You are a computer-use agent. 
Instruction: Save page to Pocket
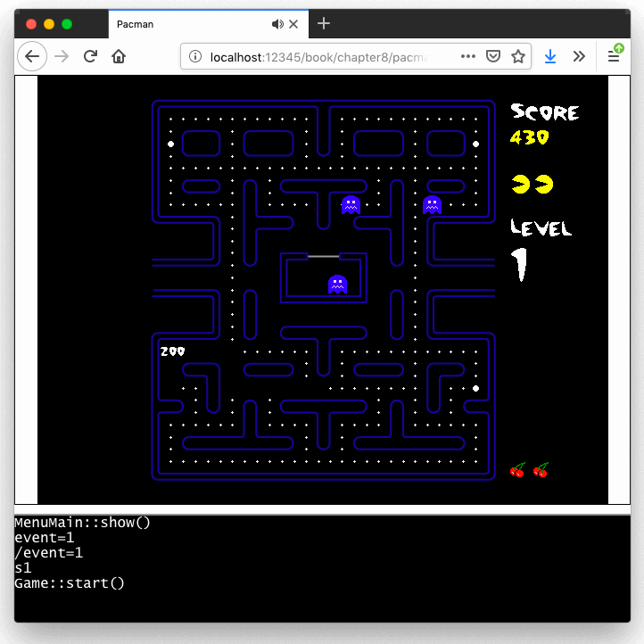[x=493, y=56]
